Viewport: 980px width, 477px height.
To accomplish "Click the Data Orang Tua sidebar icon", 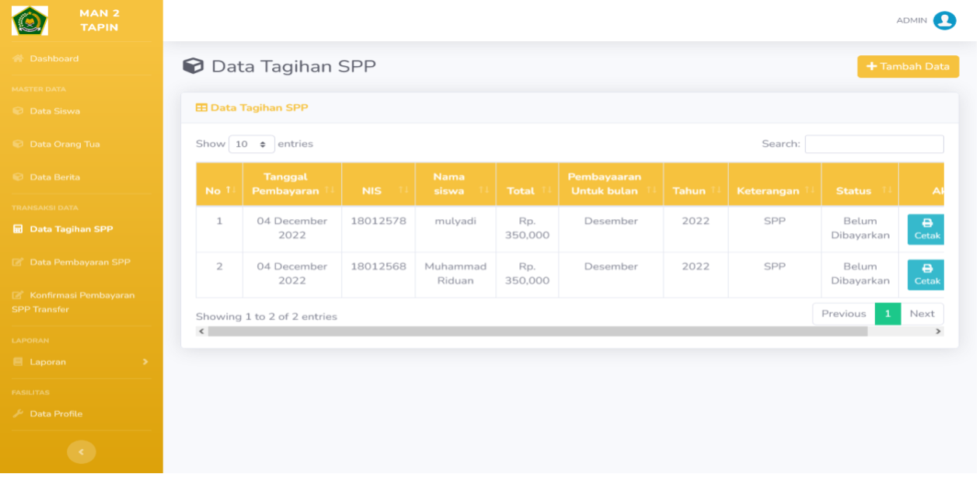I will [x=18, y=144].
